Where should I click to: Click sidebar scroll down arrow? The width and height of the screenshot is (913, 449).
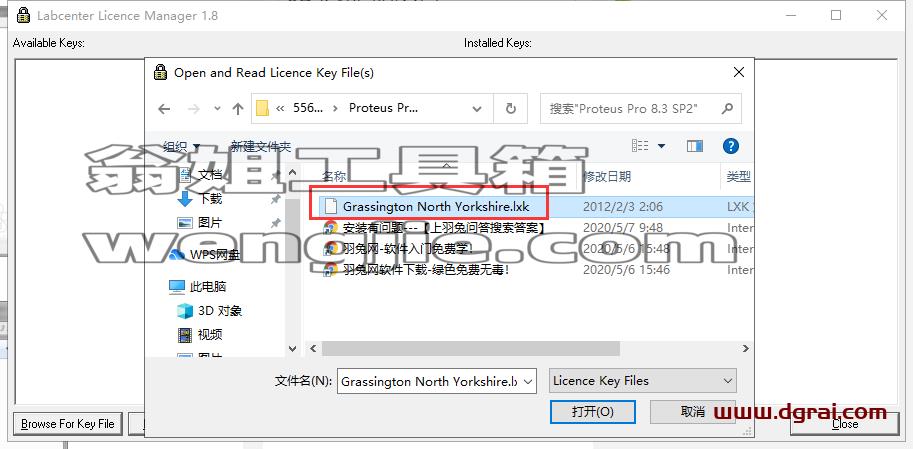(293, 349)
